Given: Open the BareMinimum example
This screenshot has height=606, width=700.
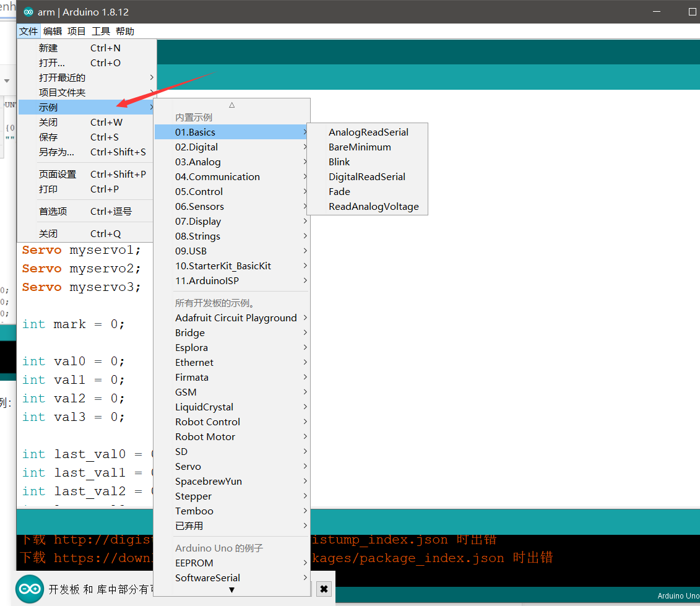Looking at the screenshot, I should pos(368,147).
